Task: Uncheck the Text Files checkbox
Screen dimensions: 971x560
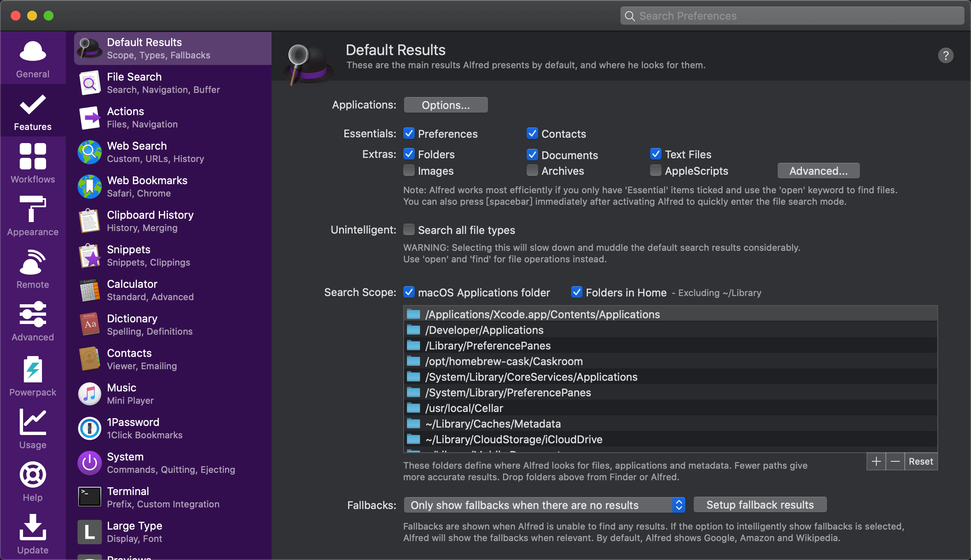Action: [x=655, y=154]
